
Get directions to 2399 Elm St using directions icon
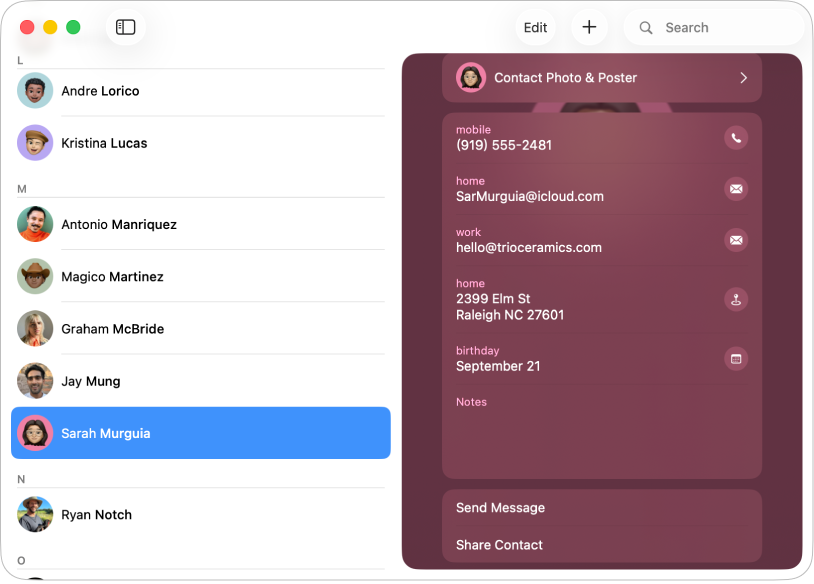736,299
